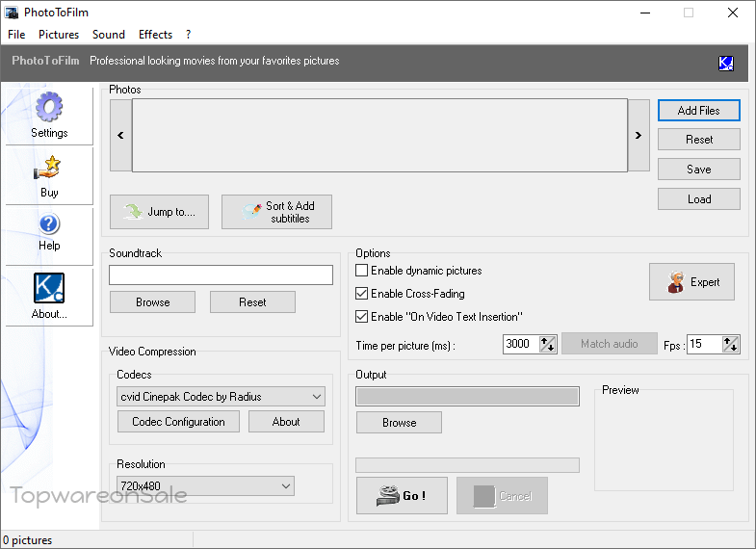Click the Preview pane
This screenshot has height=549, width=756.
pos(664,442)
